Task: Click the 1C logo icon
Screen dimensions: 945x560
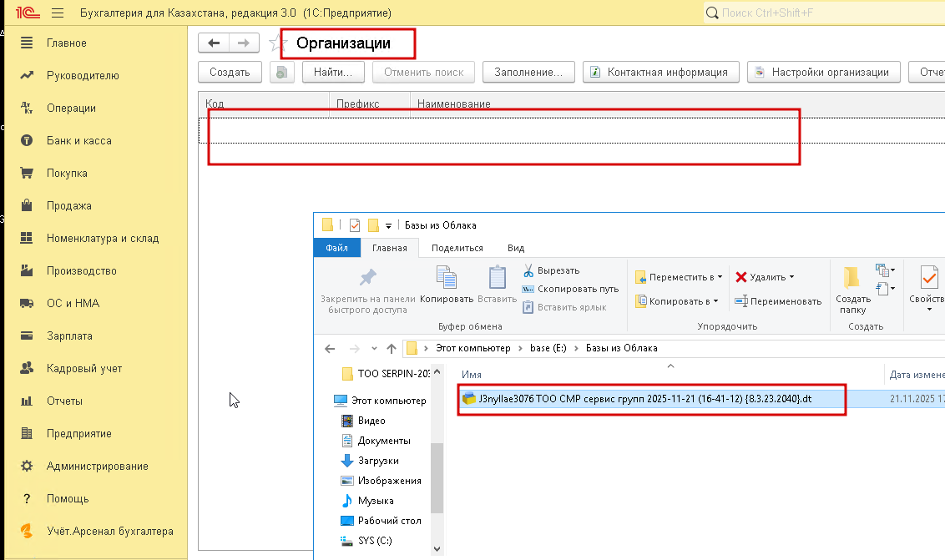Action: pos(27,13)
